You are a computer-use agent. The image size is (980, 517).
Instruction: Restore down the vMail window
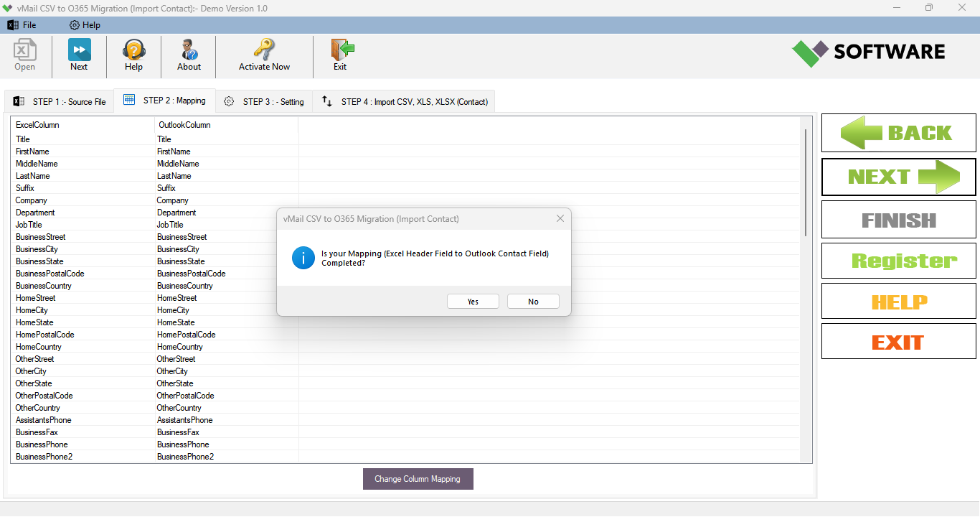click(929, 8)
